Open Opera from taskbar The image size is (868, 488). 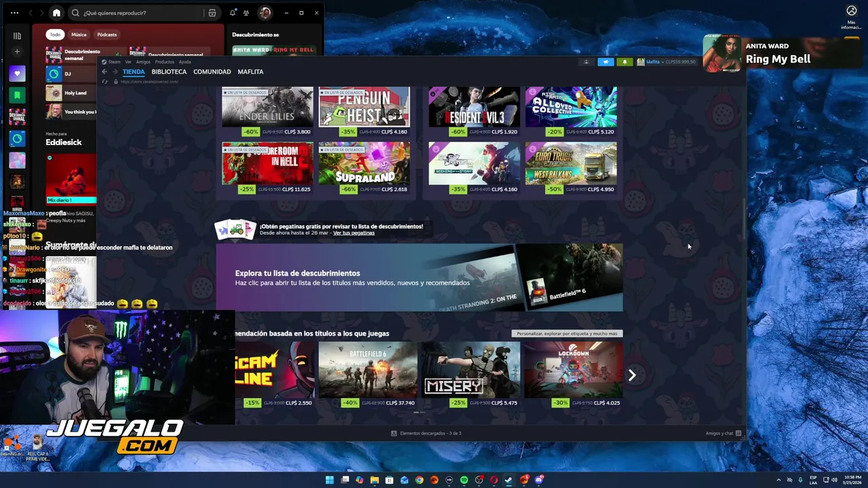494,480
